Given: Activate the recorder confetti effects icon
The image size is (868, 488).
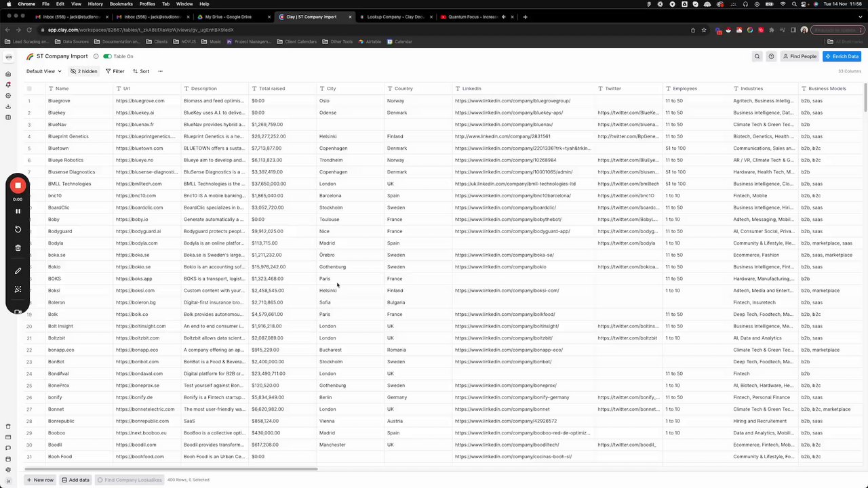Looking at the screenshot, I should (x=18, y=289).
